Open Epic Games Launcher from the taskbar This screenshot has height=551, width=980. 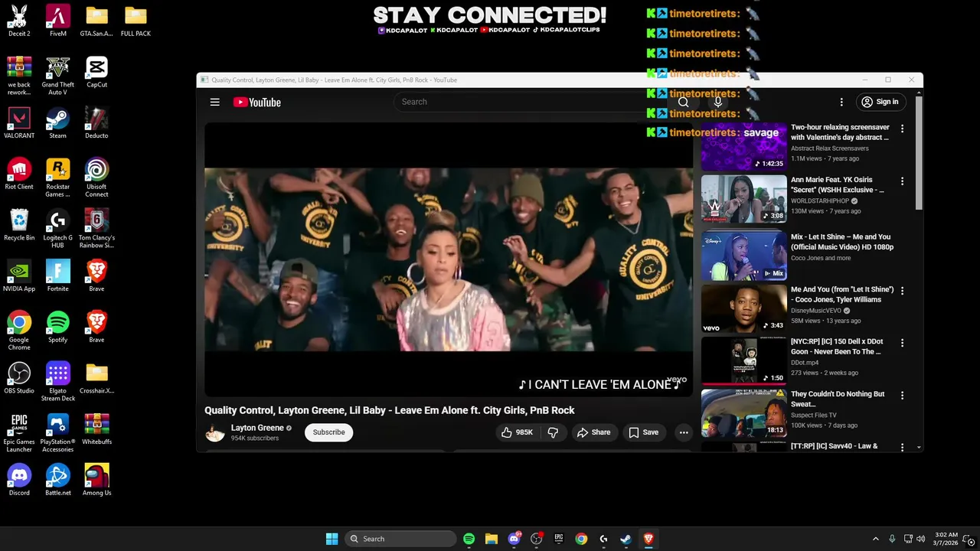tap(559, 539)
